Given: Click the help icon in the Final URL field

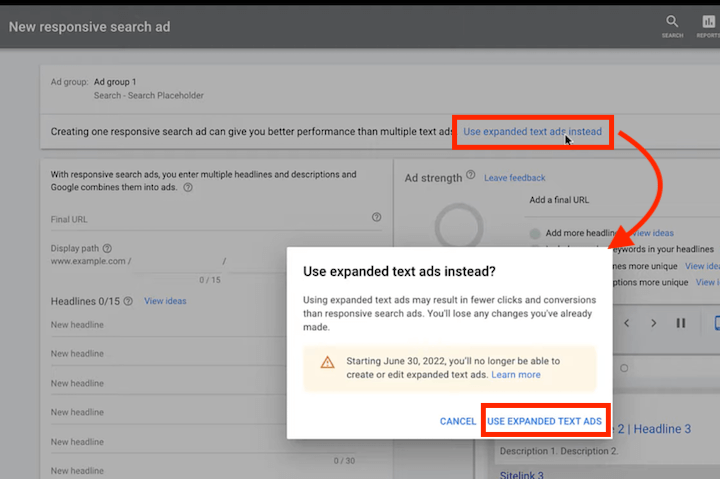Looking at the screenshot, I should [x=377, y=217].
